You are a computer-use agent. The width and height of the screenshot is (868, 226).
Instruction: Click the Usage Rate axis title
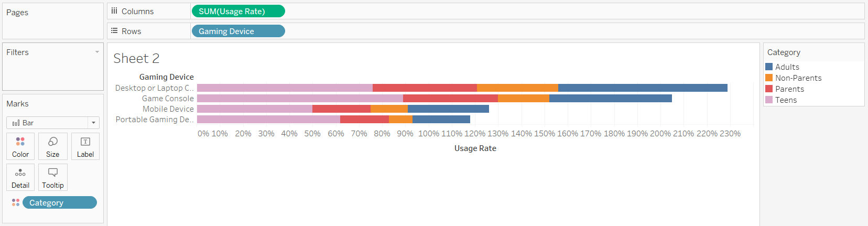(475, 148)
